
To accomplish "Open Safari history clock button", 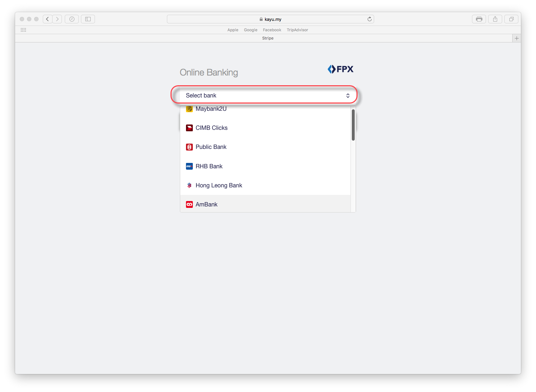I will [72, 19].
